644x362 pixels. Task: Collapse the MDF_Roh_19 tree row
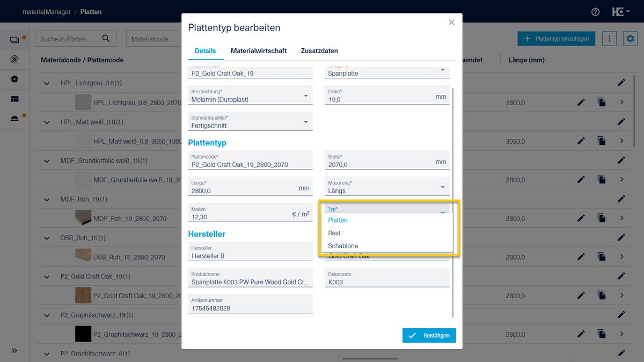tap(46, 199)
